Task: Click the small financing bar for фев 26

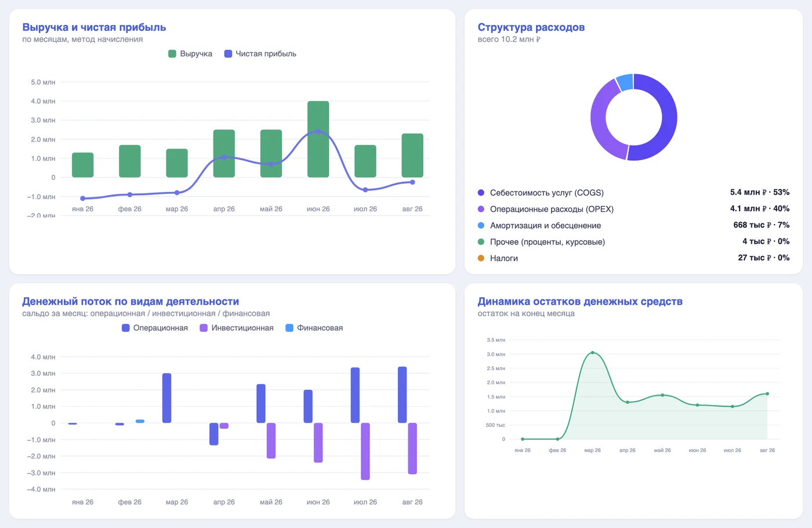Action: click(140, 421)
